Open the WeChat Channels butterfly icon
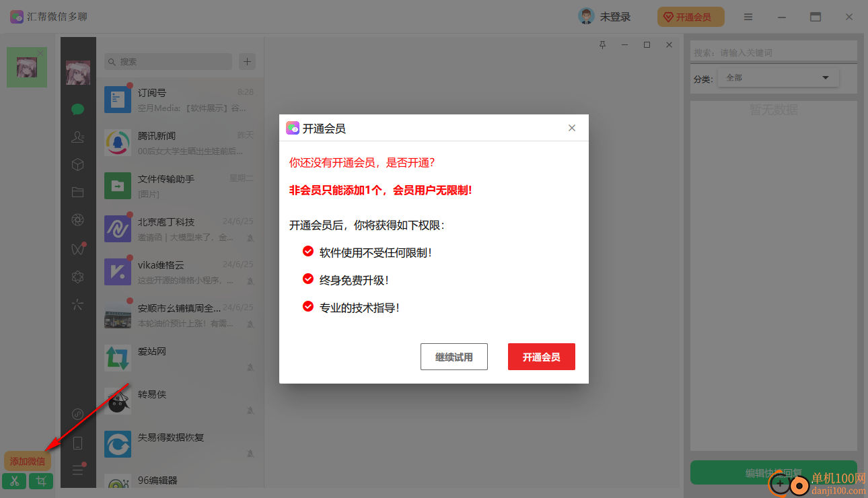 [78, 248]
